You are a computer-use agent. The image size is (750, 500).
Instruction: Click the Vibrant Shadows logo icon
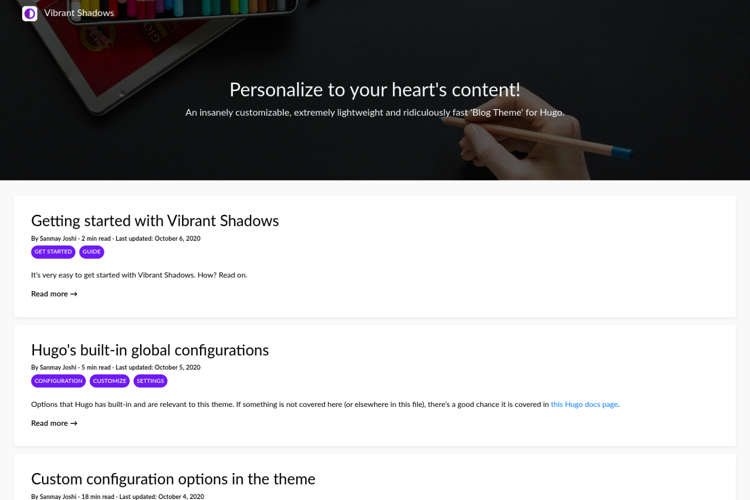click(x=30, y=13)
